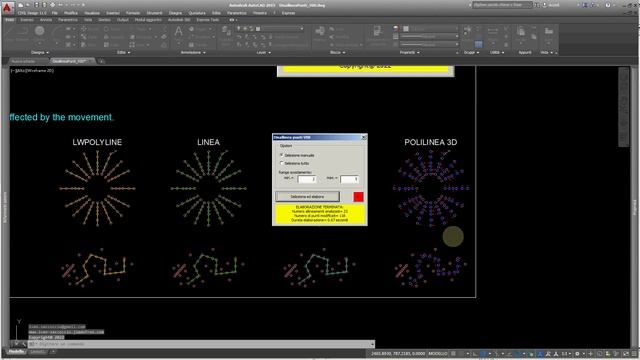Open the AutoCAD application menu button
The width and height of the screenshot is (640, 360).
[x=8, y=7]
